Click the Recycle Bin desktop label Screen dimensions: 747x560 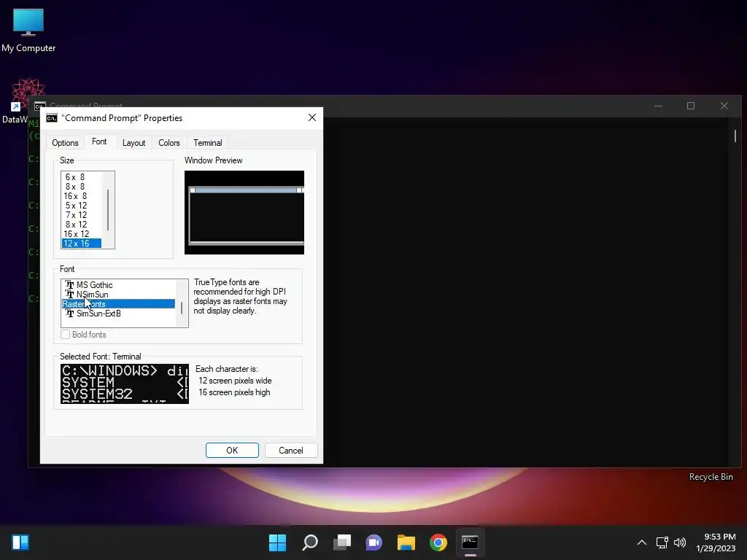pos(711,477)
